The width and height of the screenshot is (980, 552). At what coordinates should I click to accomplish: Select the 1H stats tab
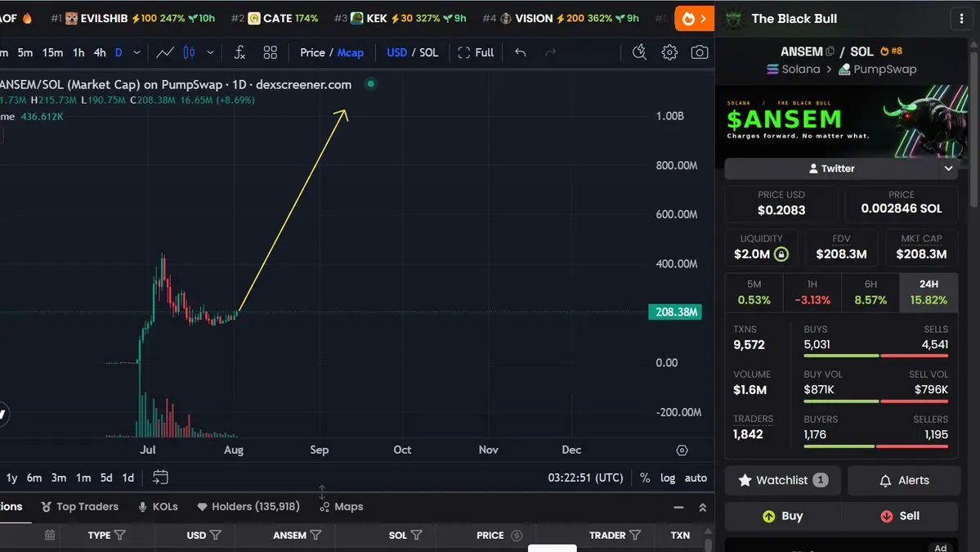pos(812,292)
